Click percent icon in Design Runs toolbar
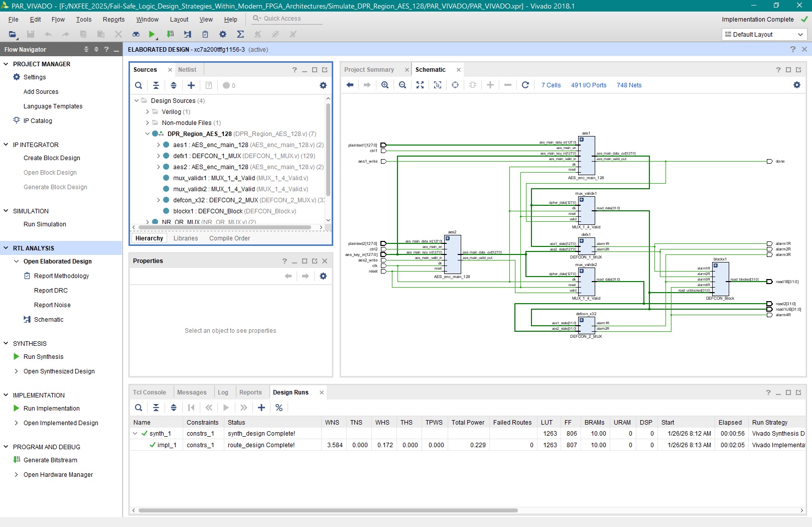This screenshot has width=812, height=527. (279, 408)
